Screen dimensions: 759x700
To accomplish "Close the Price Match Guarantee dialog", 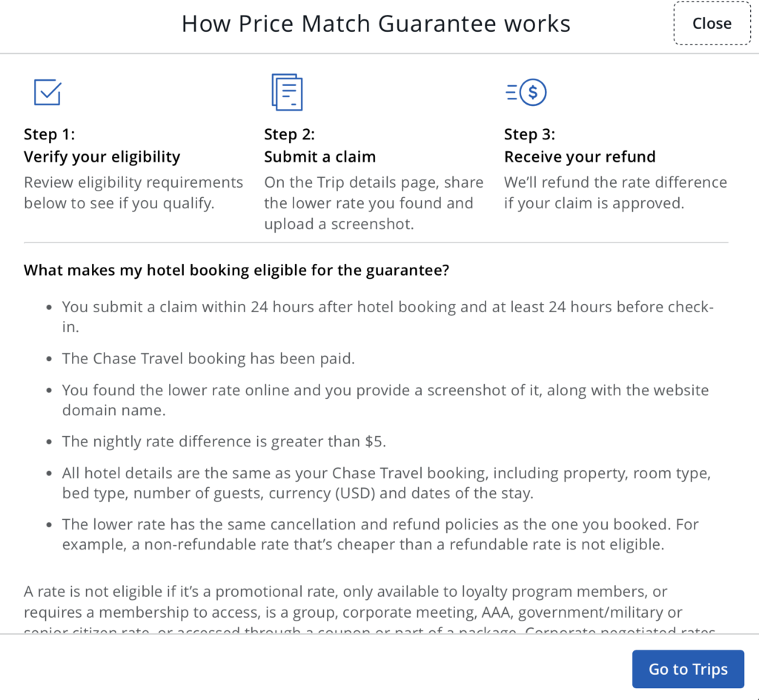I will click(x=712, y=24).
